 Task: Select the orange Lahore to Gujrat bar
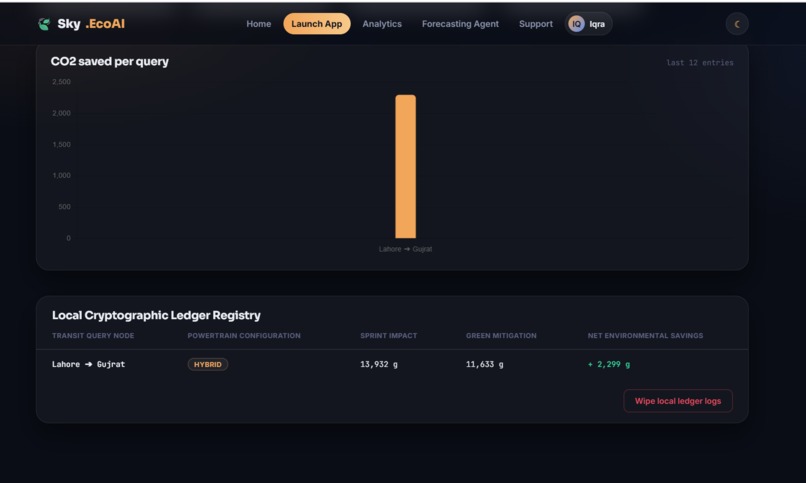(x=406, y=166)
